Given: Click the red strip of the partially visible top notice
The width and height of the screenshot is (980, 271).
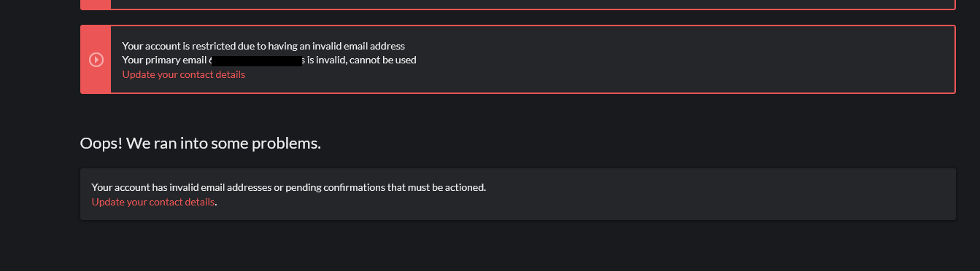Looking at the screenshot, I should 96,4.
